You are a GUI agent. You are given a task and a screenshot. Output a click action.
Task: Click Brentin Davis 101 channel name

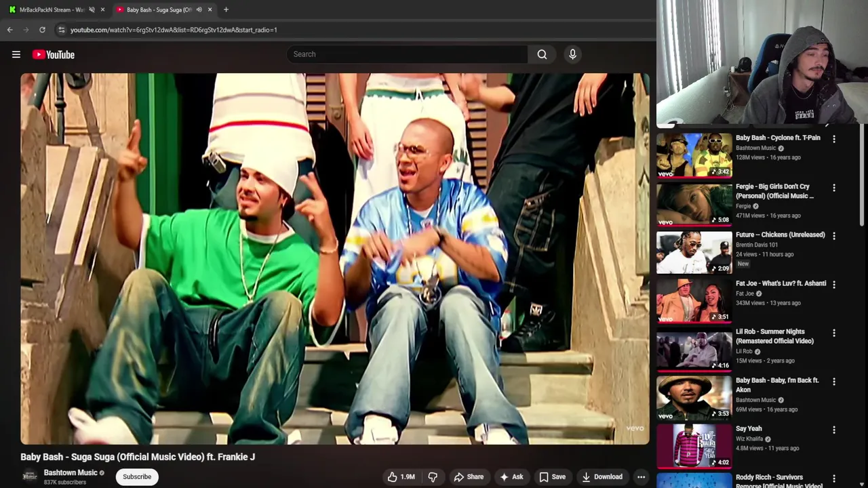pyautogui.click(x=756, y=245)
